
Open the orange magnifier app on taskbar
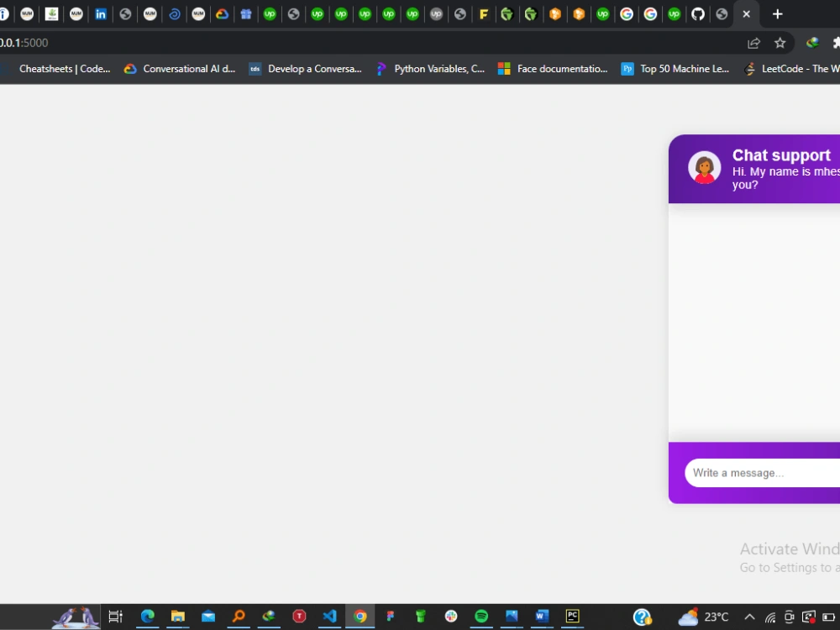point(239,617)
